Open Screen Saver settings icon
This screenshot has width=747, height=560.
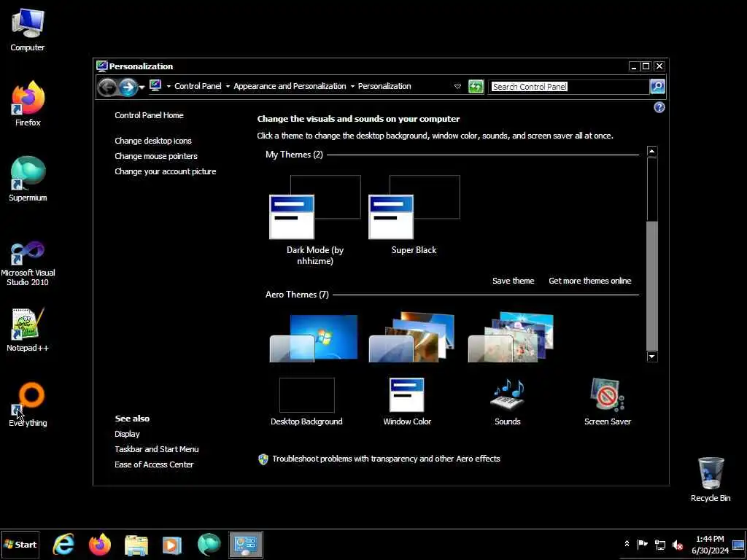608,402
